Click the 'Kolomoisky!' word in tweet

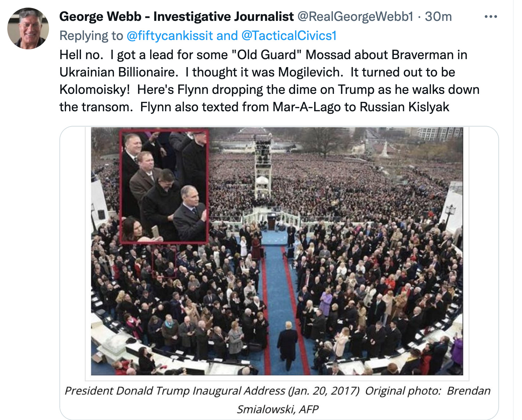point(95,89)
